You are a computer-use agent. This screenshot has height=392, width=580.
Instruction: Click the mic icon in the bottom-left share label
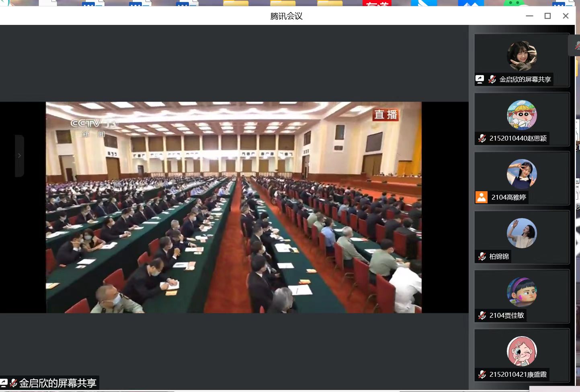tap(13, 383)
